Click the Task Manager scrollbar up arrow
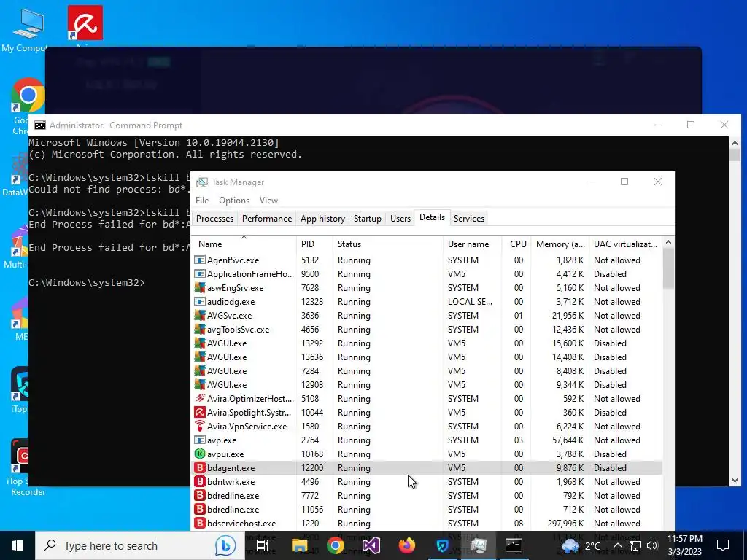Image resolution: width=747 pixels, height=560 pixels. (668, 242)
